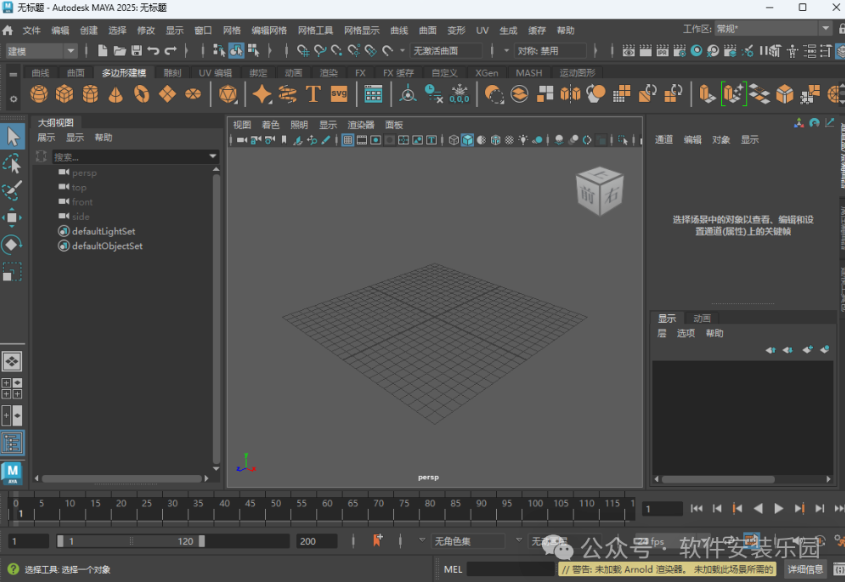Click the animation end field showing 200
The height and width of the screenshot is (582, 845).
coord(316,541)
